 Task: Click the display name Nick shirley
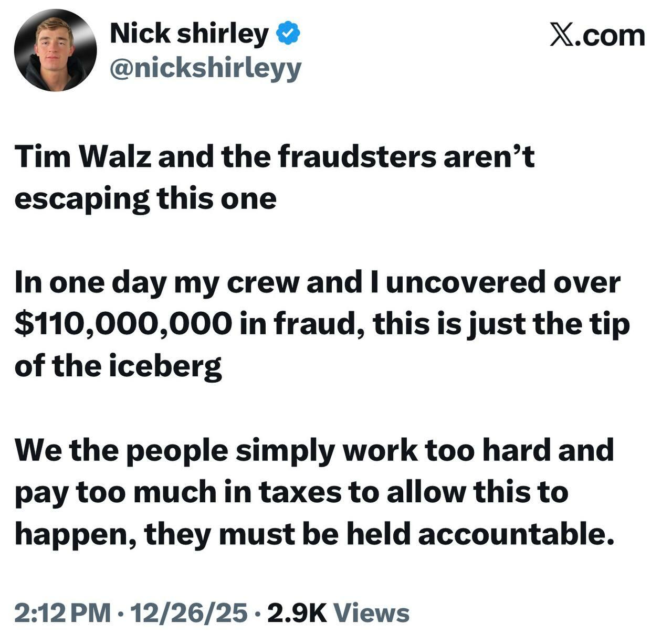189,34
